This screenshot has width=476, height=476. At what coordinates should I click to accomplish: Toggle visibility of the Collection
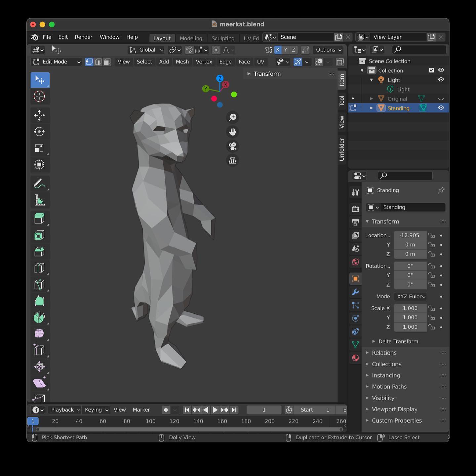pyautogui.click(x=441, y=70)
